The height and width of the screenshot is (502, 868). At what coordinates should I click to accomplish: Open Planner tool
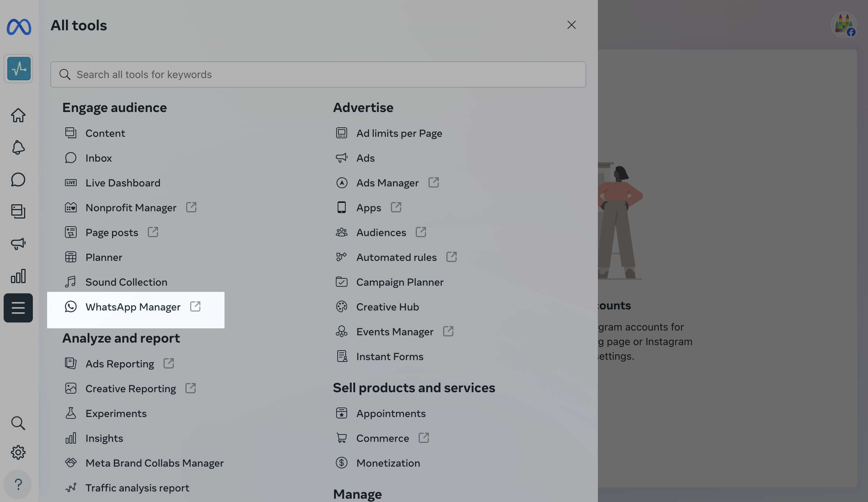[x=104, y=257]
